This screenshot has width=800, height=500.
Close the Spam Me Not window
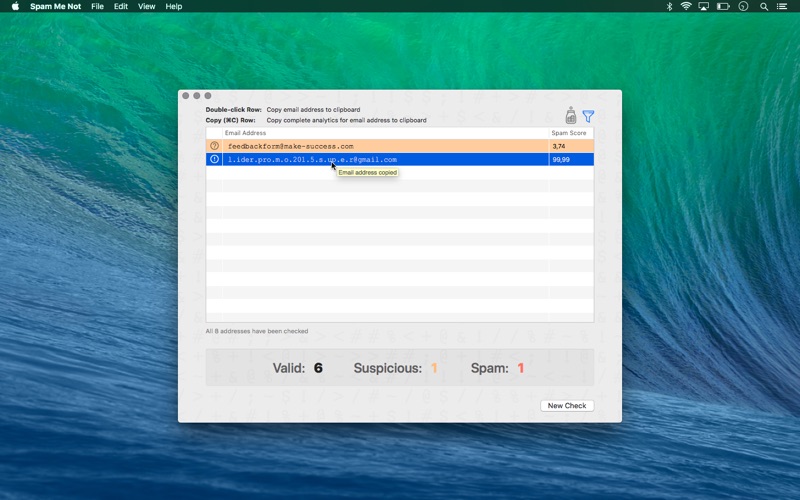[x=186, y=95]
